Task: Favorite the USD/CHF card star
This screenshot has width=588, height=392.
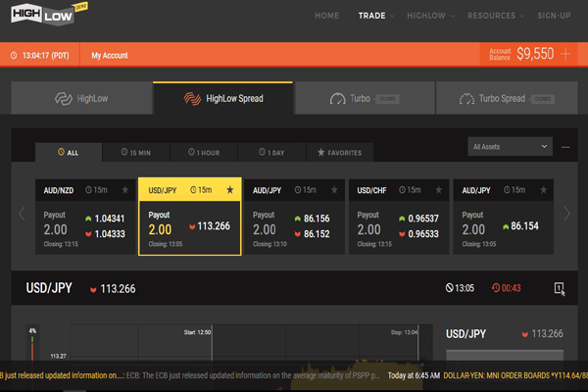Action: pyautogui.click(x=438, y=190)
